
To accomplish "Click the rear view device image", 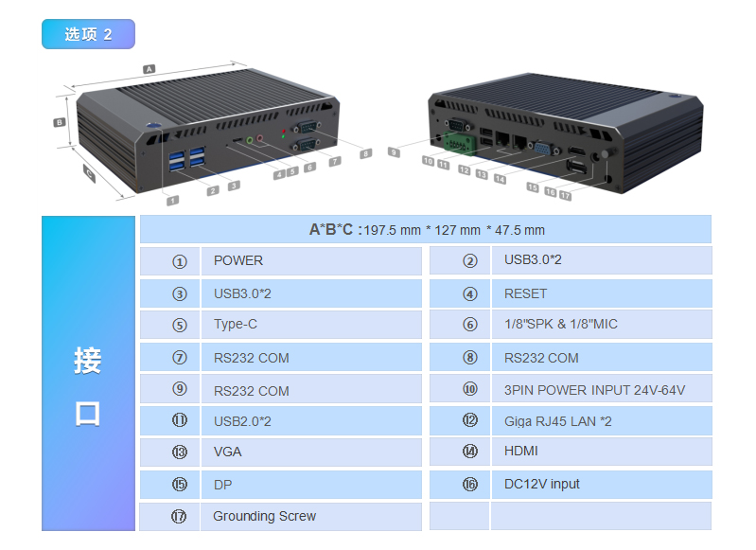I will pos(565,133).
